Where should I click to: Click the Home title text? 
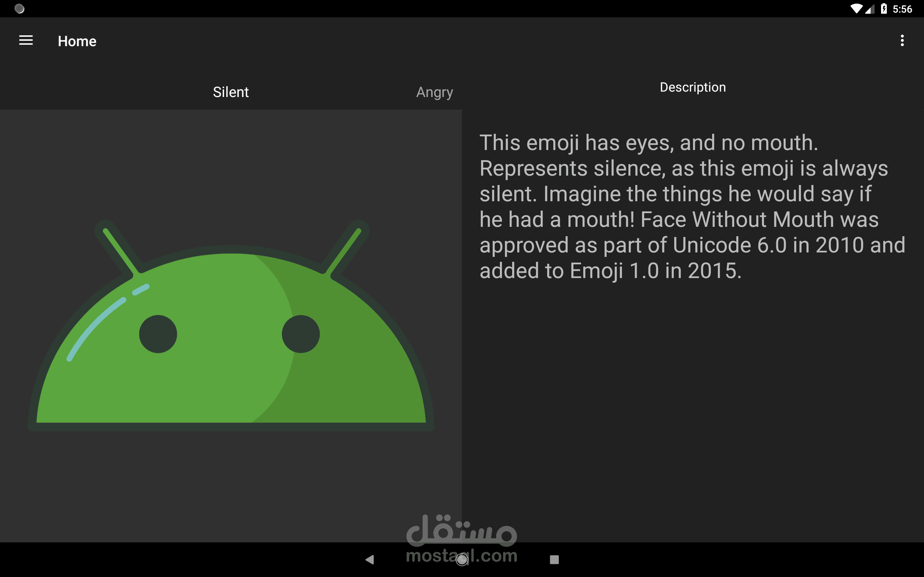[77, 41]
